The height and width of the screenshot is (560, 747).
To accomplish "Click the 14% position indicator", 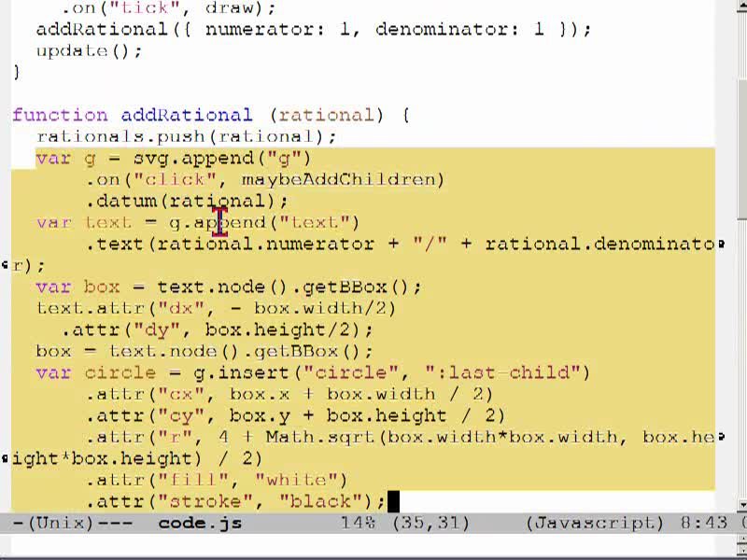I will [x=358, y=523].
